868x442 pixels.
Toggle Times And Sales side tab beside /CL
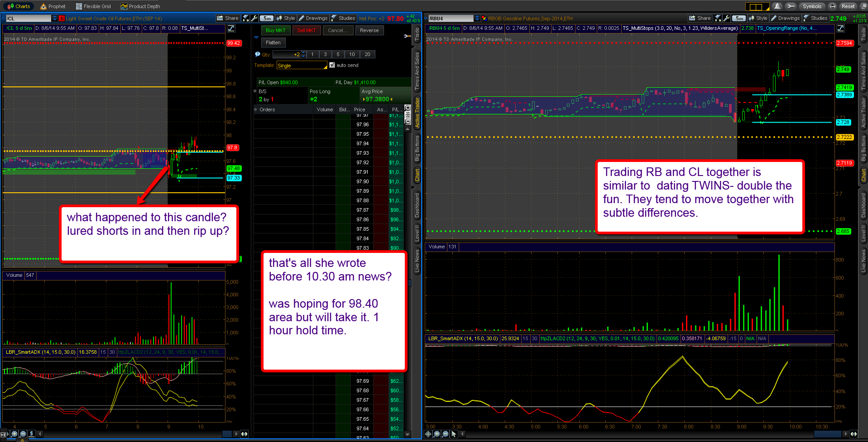pos(417,71)
